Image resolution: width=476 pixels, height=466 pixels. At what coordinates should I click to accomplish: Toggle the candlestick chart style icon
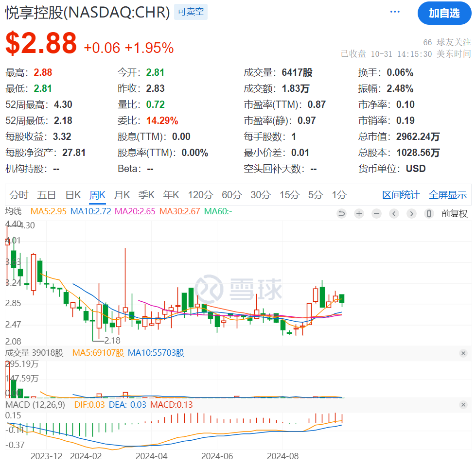[x=429, y=214]
